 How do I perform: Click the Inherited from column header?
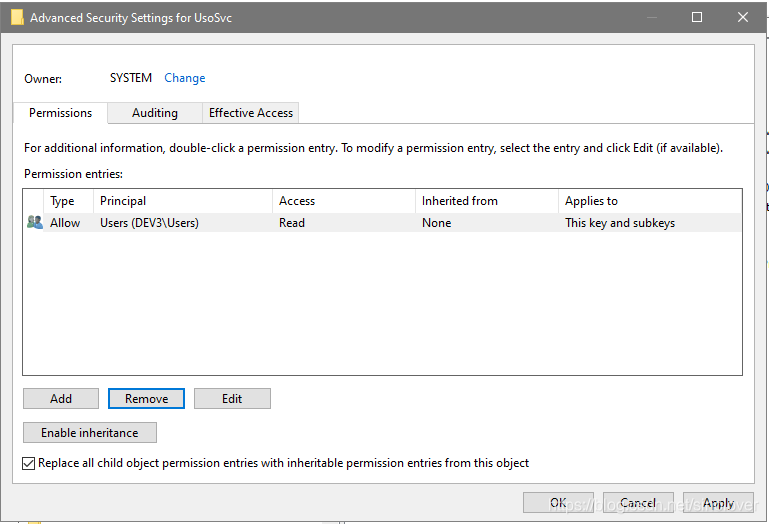pyautogui.click(x=486, y=201)
